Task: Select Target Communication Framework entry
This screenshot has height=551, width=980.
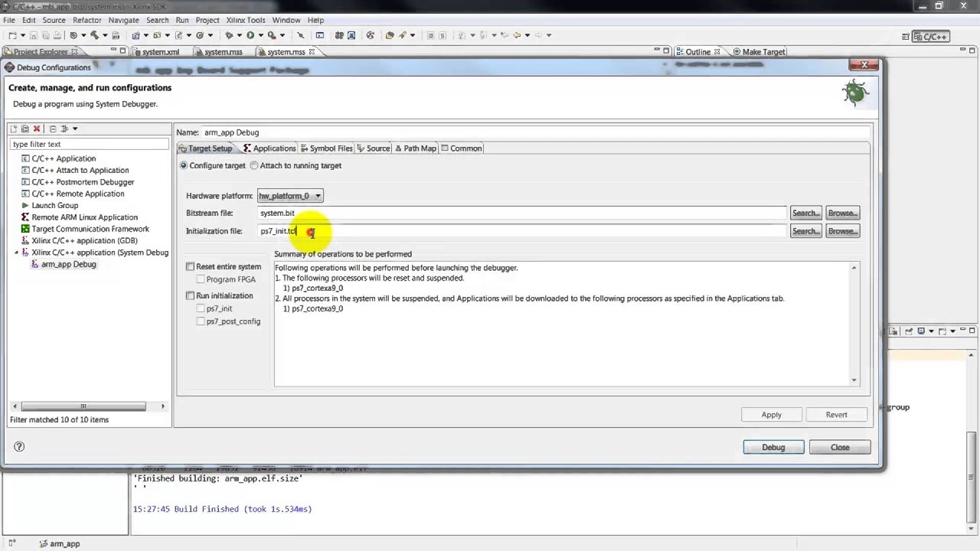Action: [x=90, y=229]
